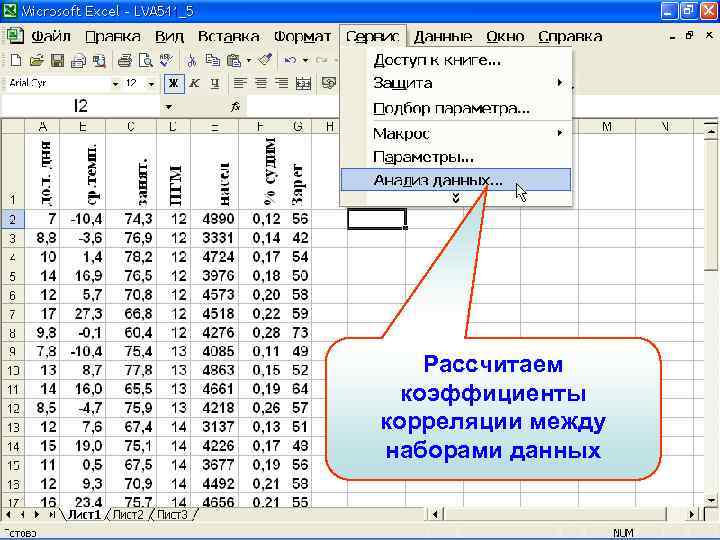Click the Name Box showing I2

tap(81, 107)
